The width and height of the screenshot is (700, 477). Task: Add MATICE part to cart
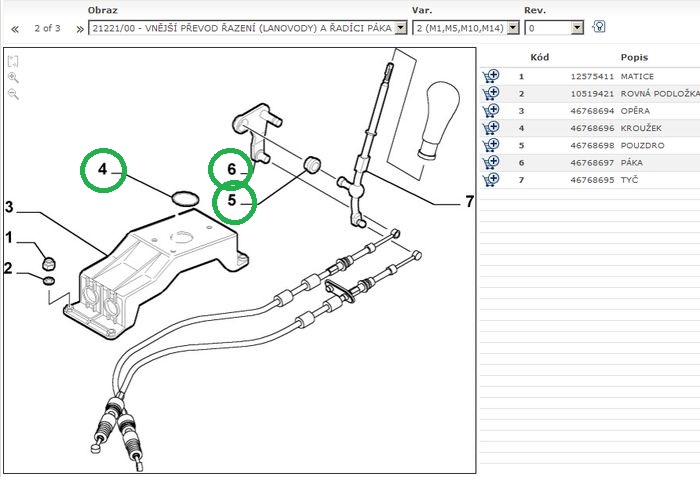point(491,76)
